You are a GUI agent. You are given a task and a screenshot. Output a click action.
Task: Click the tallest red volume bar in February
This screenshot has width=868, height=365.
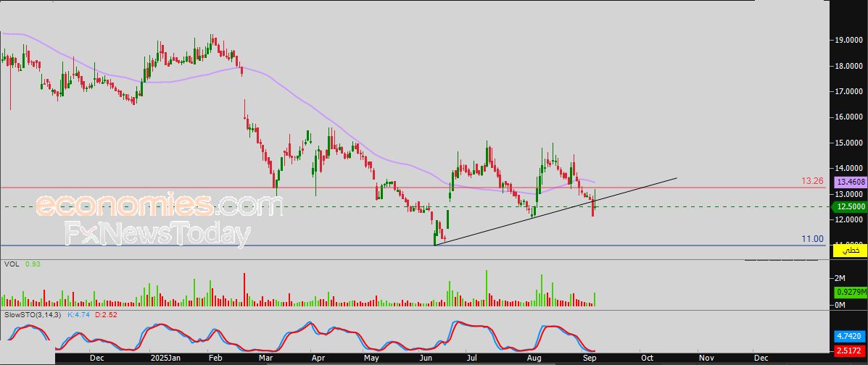pos(244,290)
